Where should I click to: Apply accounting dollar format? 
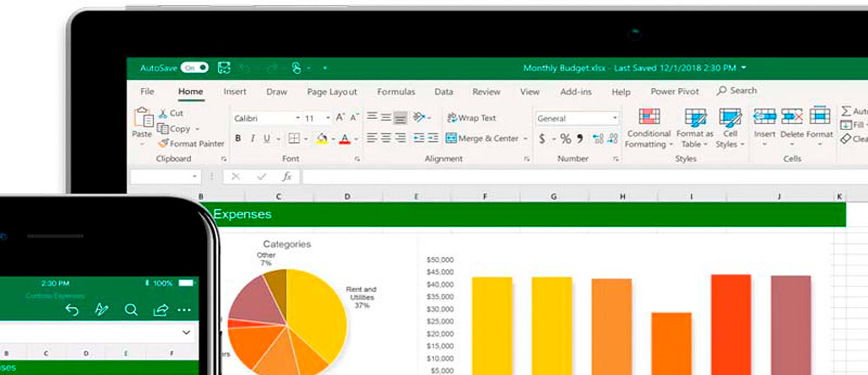click(x=542, y=139)
